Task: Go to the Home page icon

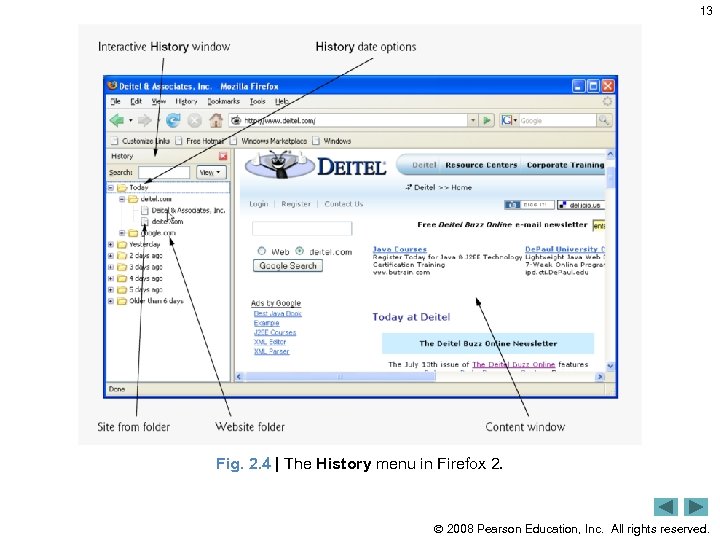Action: (216, 120)
